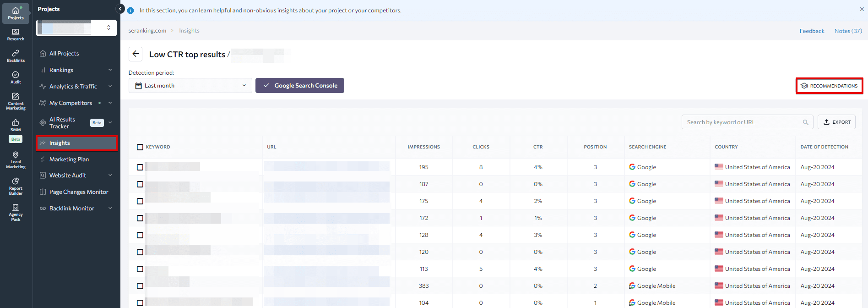This screenshot has width=868, height=308.
Task: Sort by CLICKS column header
Action: [481, 147]
